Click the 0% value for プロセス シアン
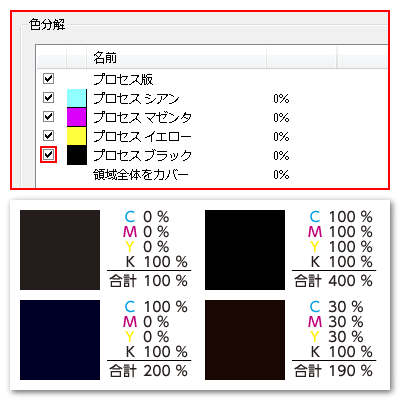400x400 pixels. coord(281,99)
